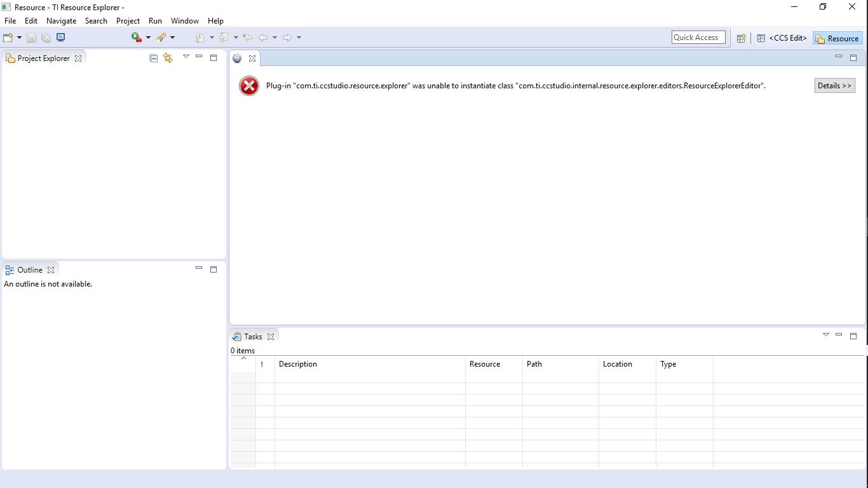Open the Window menu
This screenshot has height=488, width=868.
click(x=185, y=21)
